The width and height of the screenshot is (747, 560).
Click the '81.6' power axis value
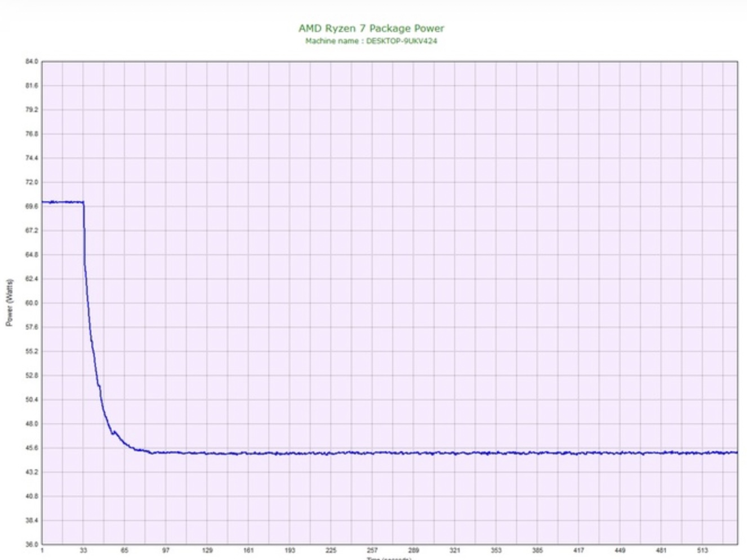point(32,86)
